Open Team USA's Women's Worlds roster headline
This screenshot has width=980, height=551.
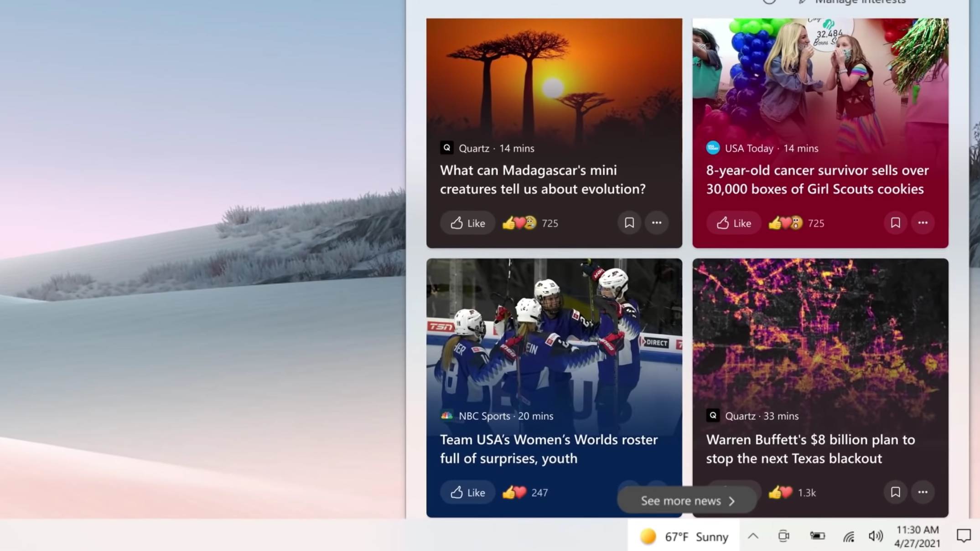(549, 449)
